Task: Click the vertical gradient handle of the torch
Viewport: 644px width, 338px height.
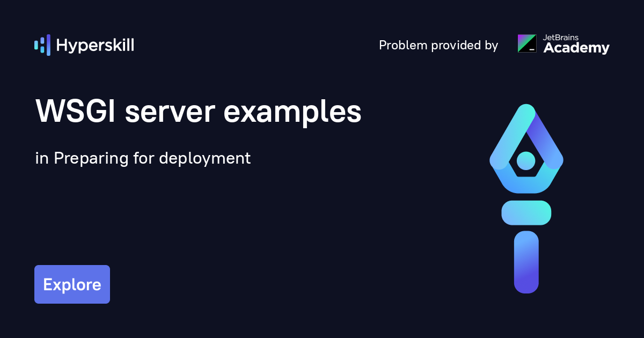Action: (526, 261)
